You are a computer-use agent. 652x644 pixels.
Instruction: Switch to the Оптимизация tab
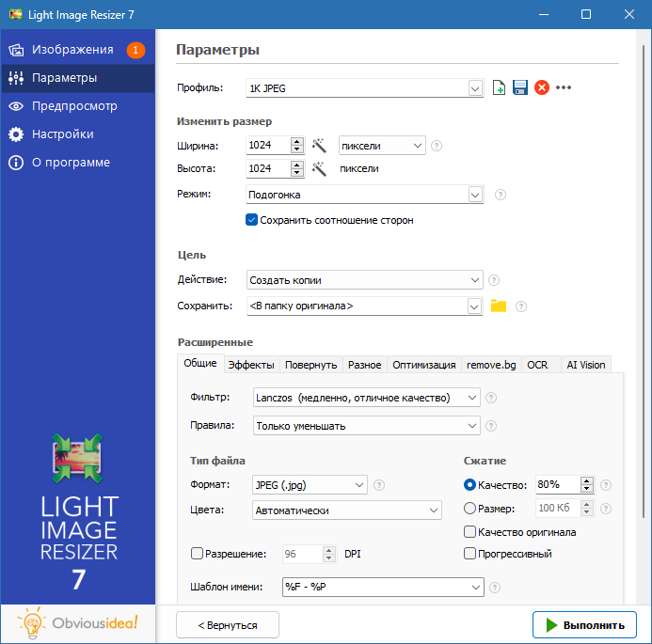coord(424,365)
